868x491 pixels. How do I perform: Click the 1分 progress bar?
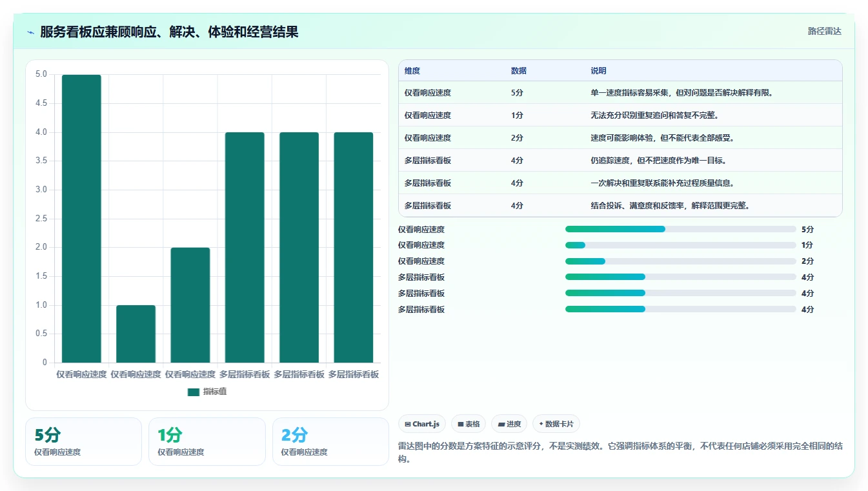681,245
